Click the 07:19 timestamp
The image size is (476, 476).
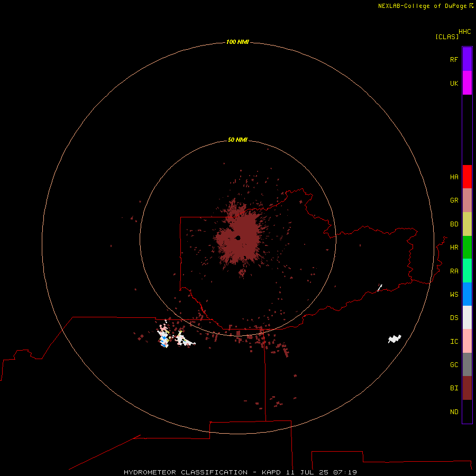(345, 472)
